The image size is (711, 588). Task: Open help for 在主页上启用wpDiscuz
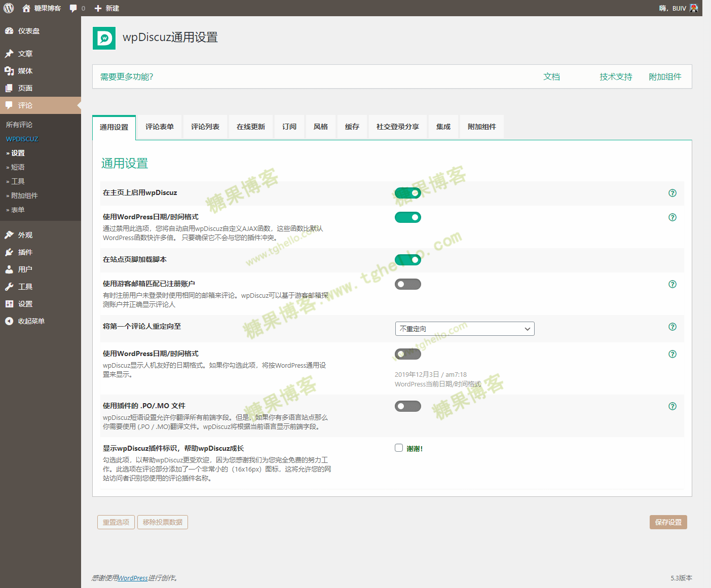(x=672, y=193)
